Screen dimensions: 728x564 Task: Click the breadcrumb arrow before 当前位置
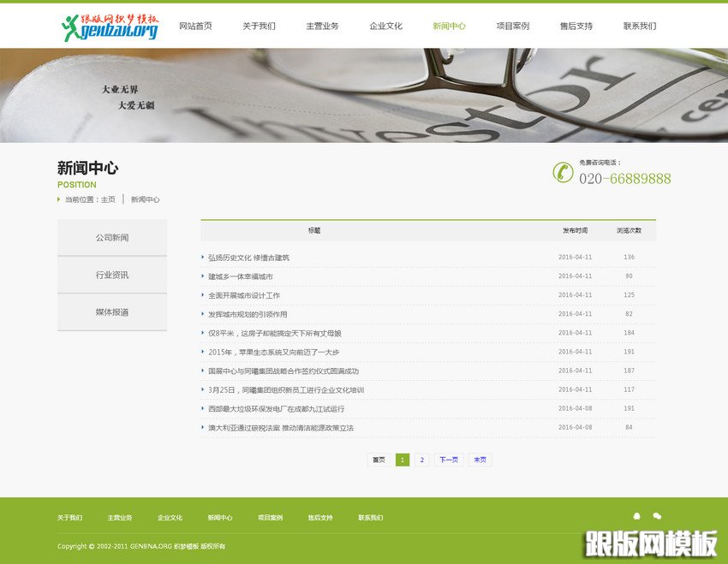click(x=57, y=199)
